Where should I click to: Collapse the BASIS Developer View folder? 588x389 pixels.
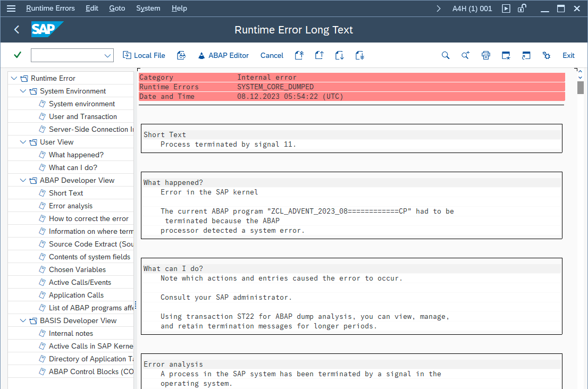23,320
